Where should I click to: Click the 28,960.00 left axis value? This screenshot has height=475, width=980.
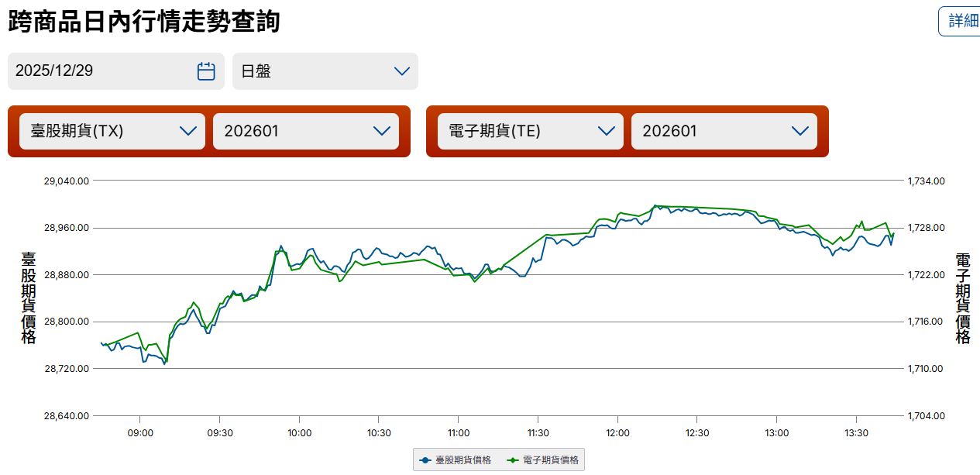[67, 228]
